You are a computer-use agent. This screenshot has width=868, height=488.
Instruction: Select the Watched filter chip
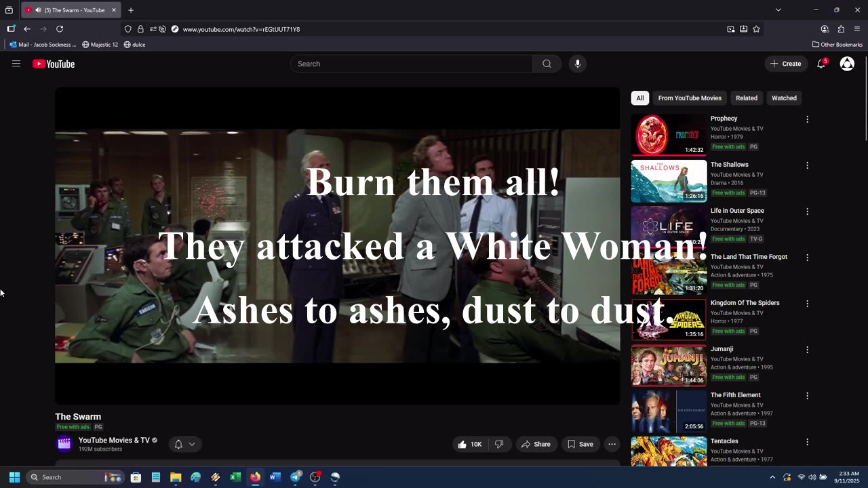pos(784,98)
